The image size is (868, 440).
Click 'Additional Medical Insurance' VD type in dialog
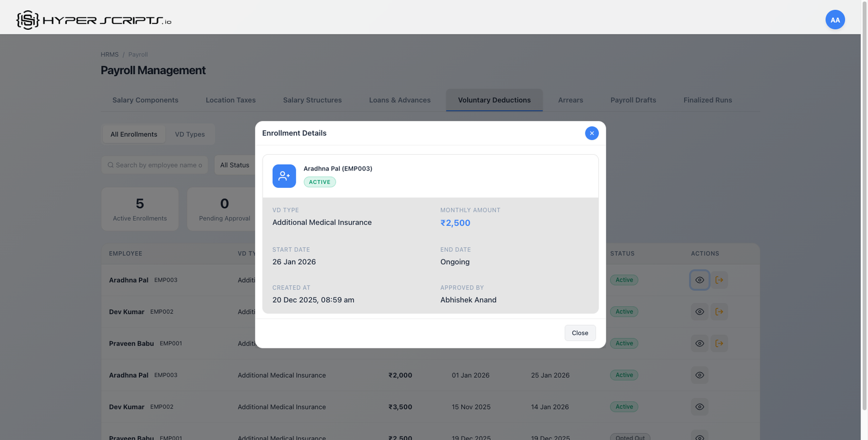(x=322, y=222)
